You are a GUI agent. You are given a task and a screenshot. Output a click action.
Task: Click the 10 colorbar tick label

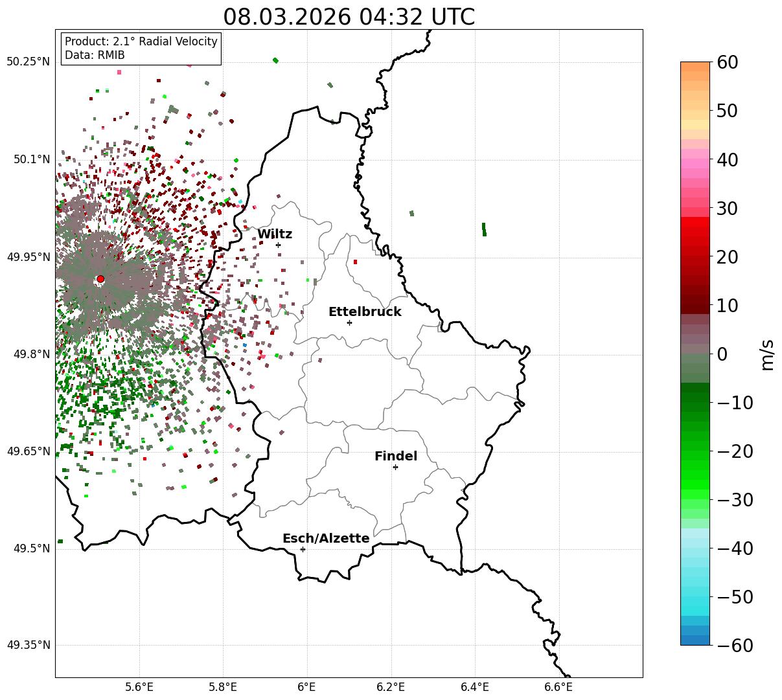click(x=728, y=306)
